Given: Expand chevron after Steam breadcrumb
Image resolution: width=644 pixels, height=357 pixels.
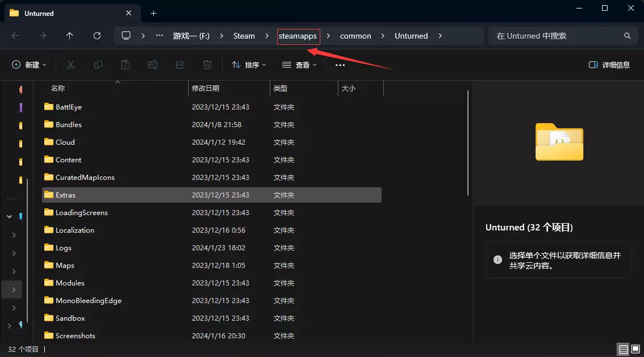Looking at the screenshot, I should (267, 36).
